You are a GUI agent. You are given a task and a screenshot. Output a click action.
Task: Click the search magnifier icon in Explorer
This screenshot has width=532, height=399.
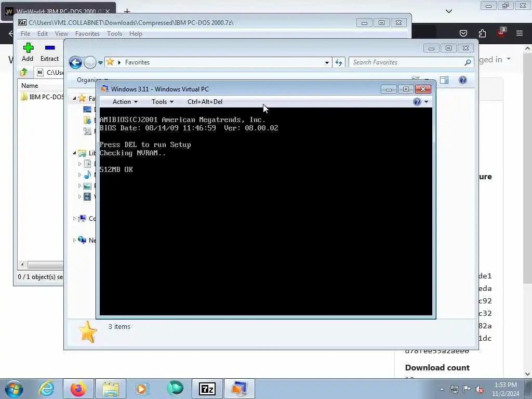point(468,62)
